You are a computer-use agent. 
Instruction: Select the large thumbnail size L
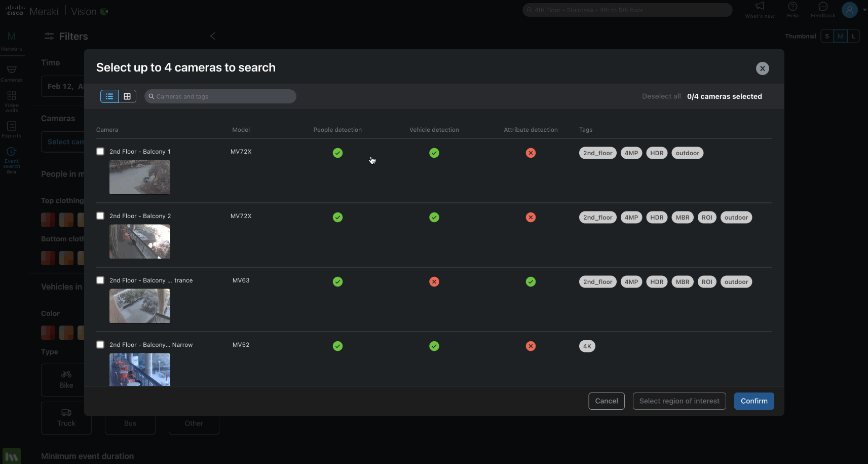pyautogui.click(x=854, y=36)
